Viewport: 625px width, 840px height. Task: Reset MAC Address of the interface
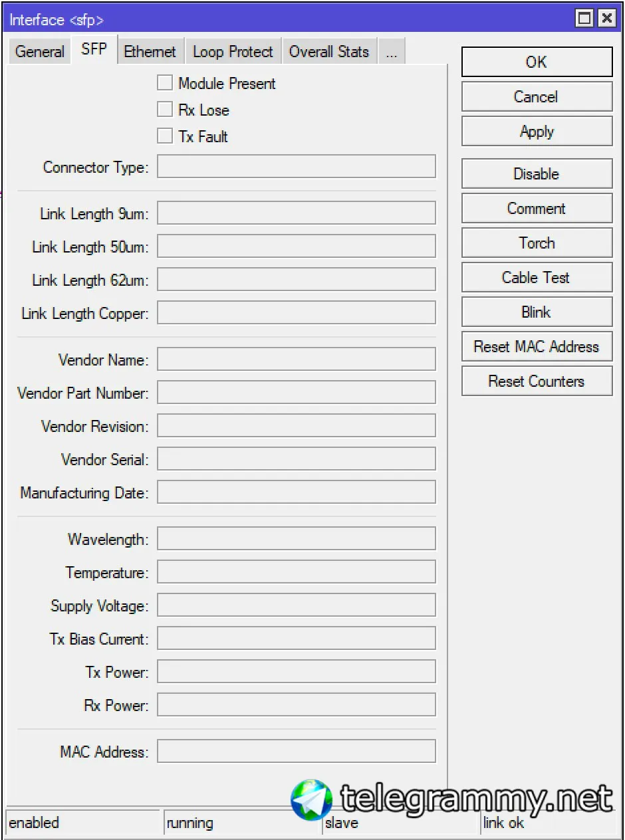click(x=537, y=346)
